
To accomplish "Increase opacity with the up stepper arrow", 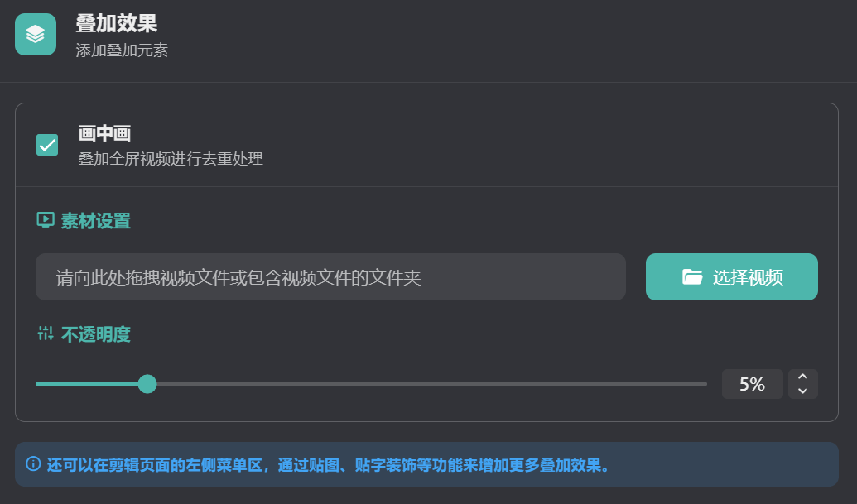I will (x=802, y=377).
